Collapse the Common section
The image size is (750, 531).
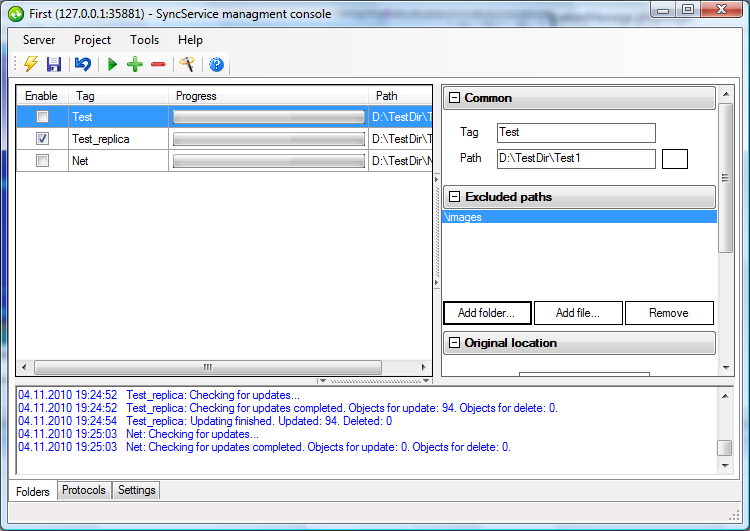[x=454, y=98]
